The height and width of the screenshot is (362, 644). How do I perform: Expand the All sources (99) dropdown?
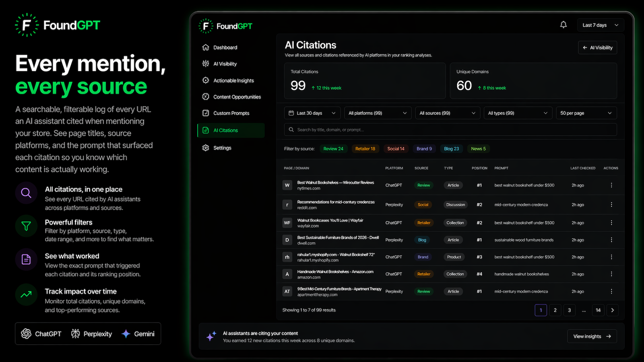click(447, 113)
